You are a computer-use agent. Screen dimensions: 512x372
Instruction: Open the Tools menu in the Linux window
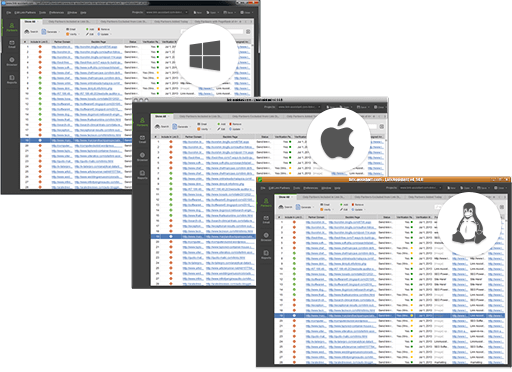(x=296, y=188)
